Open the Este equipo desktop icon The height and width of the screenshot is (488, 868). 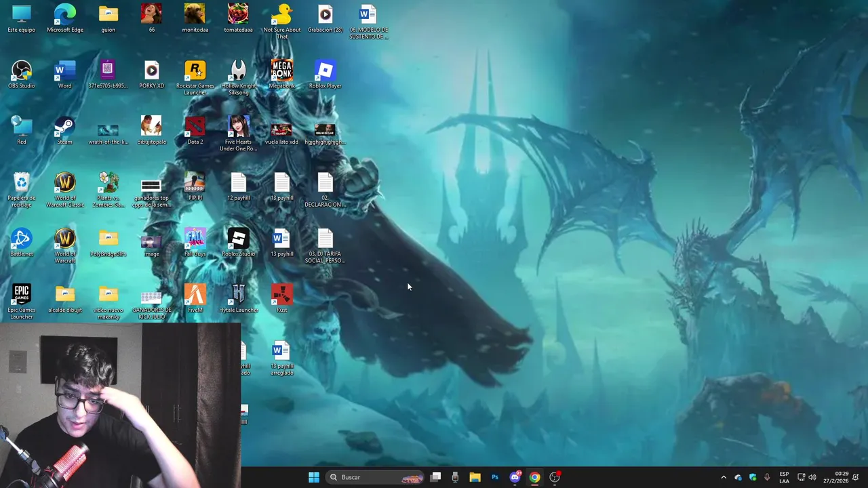[22, 18]
